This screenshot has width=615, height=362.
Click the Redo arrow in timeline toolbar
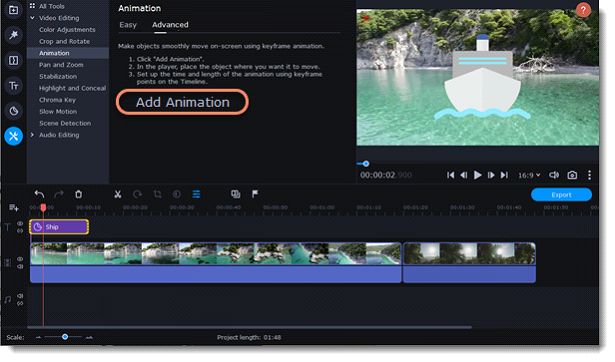point(59,194)
